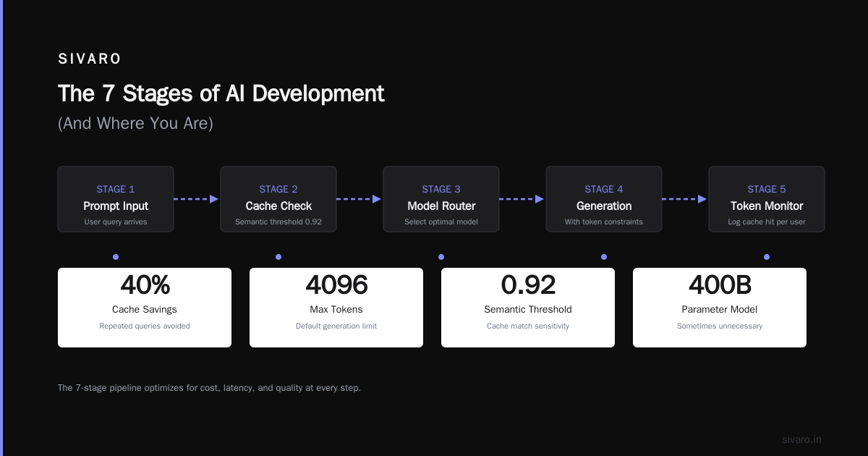The width and height of the screenshot is (868, 456).
Task: Click the 'Default generation limit' caption
Action: (x=336, y=326)
